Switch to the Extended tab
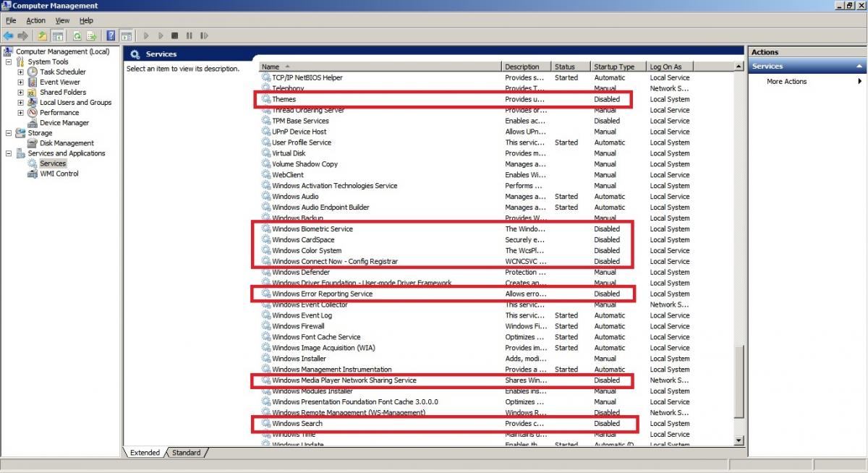868x473 pixels. (x=145, y=453)
